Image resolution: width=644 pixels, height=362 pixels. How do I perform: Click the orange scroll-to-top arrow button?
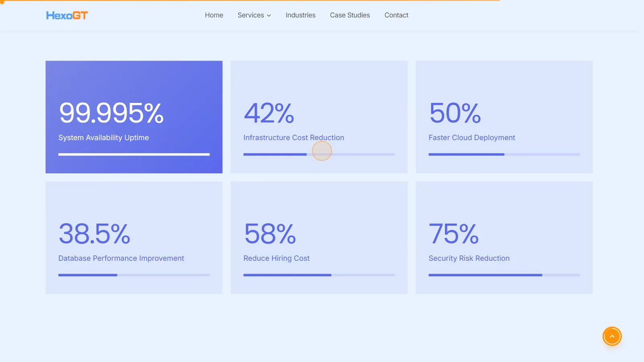pos(612,336)
